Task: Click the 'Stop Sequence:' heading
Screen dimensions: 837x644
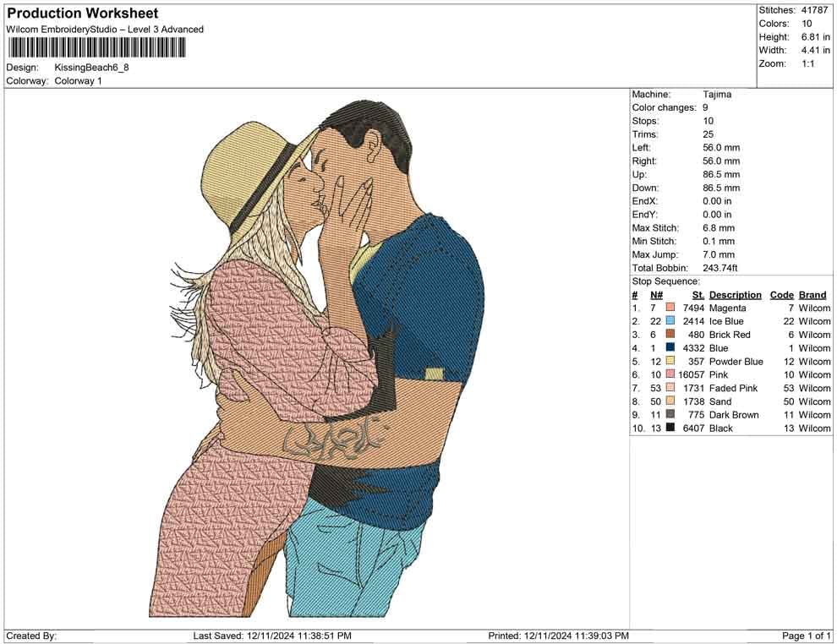Action: [x=665, y=281]
